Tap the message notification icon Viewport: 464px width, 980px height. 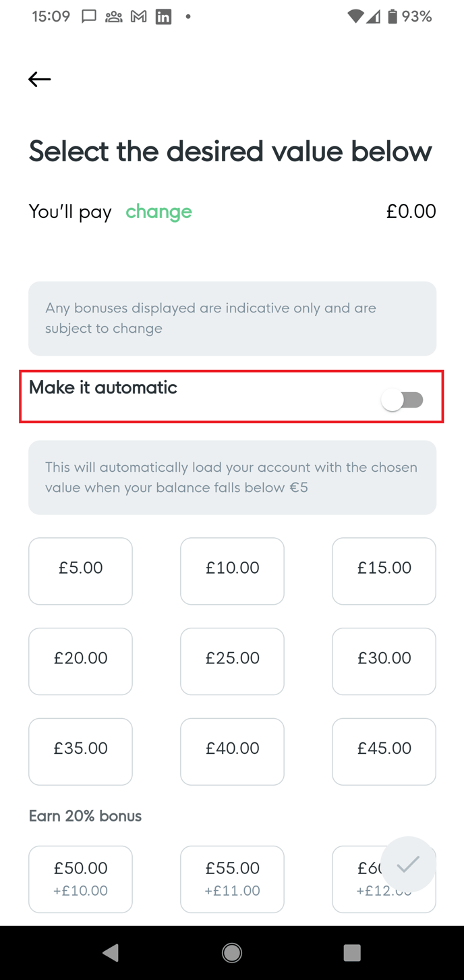pos(88,17)
